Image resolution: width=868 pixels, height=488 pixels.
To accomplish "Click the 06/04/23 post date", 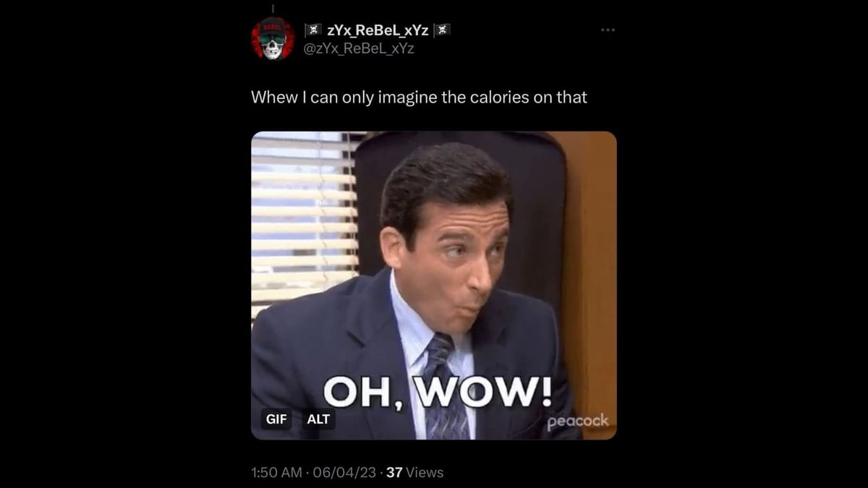I will tap(344, 472).
